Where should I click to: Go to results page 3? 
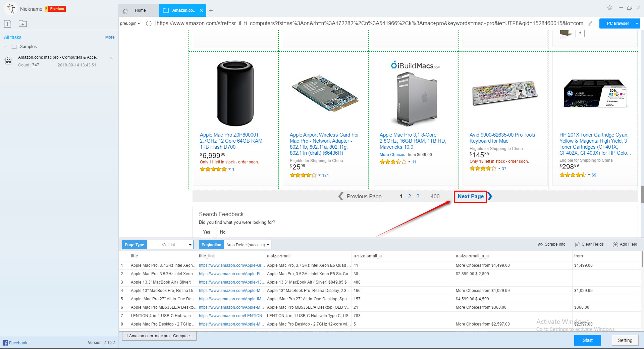pos(418,196)
